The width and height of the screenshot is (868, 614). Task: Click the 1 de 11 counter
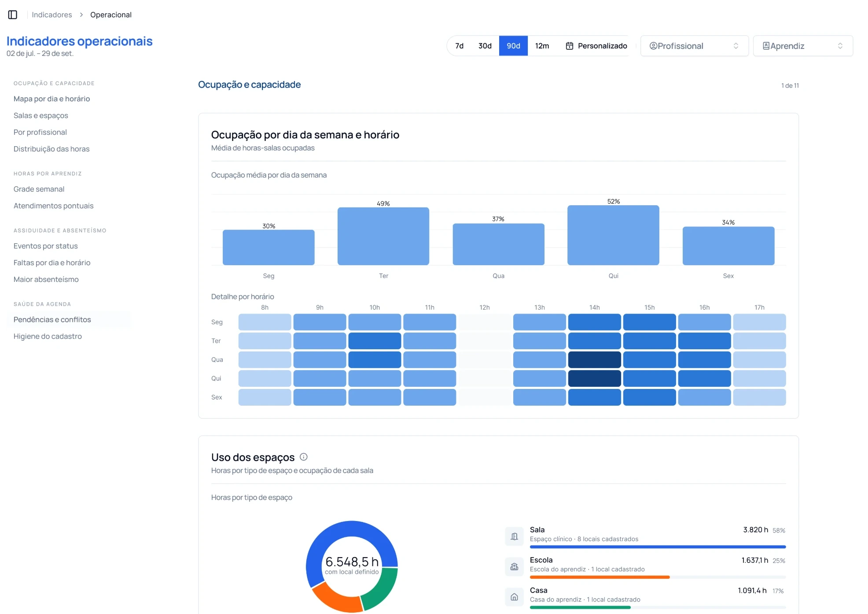pyautogui.click(x=790, y=85)
